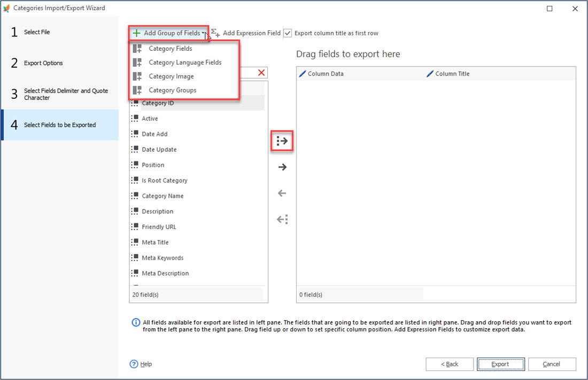
Task: Click the drag icon beside Meta Keywords
Action: (x=135, y=257)
